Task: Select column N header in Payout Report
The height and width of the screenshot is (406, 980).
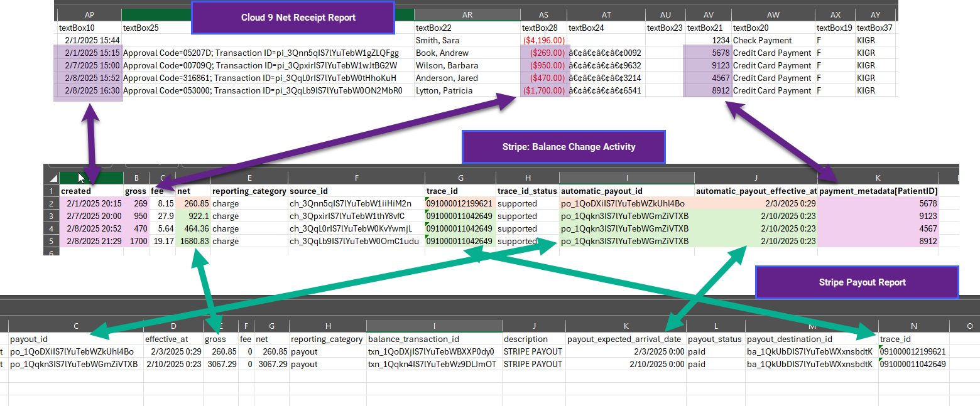Action: (x=913, y=326)
